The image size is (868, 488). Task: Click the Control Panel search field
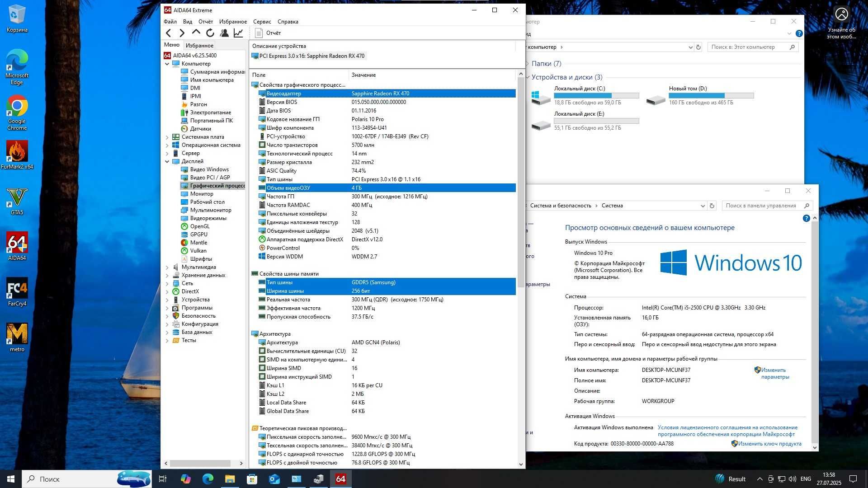(x=767, y=206)
